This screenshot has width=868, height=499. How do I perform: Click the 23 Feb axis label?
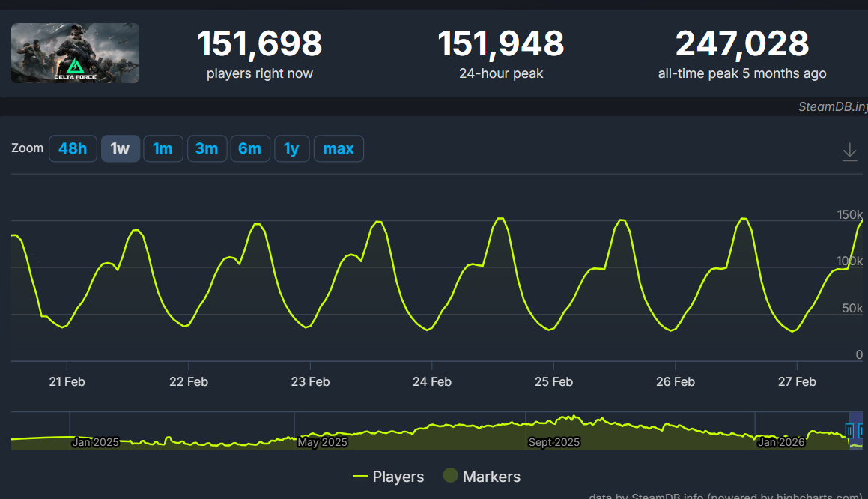pyautogui.click(x=311, y=381)
